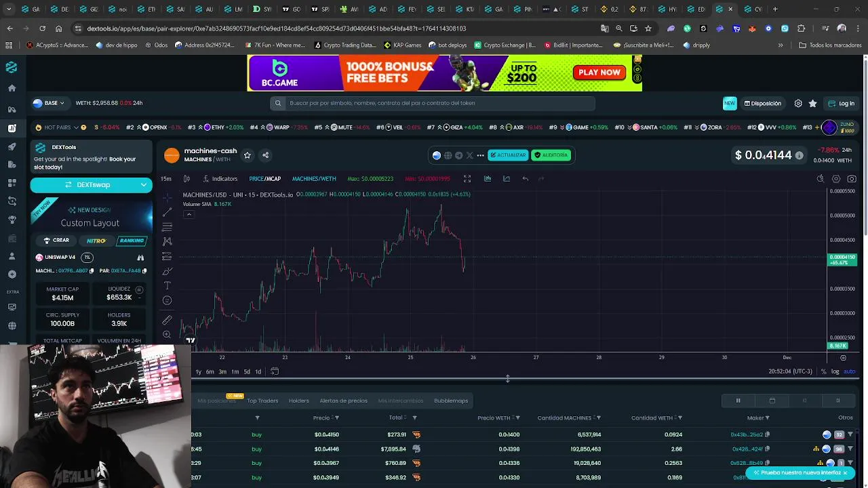Undo the last chart action
Viewport: 868px width, 488px height.
(x=525, y=179)
